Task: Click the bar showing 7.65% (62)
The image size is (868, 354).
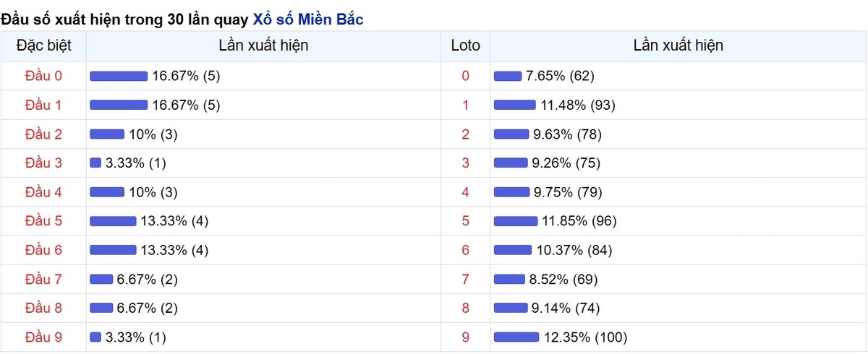Action: (x=508, y=76)
